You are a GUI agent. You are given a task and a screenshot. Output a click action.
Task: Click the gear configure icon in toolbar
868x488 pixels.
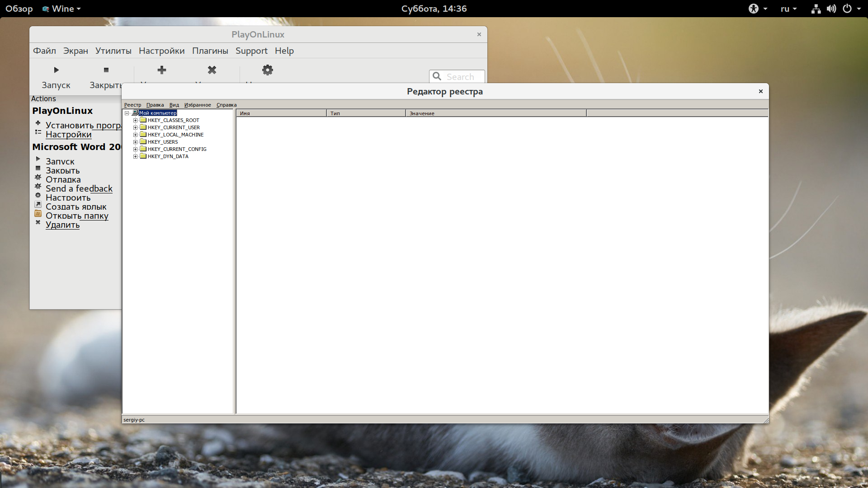point(268,70)
